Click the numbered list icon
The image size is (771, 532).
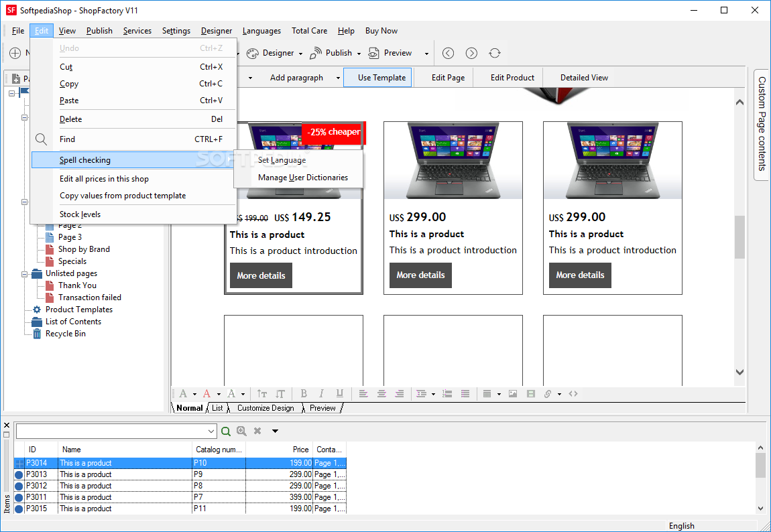[x=447, y=393]
